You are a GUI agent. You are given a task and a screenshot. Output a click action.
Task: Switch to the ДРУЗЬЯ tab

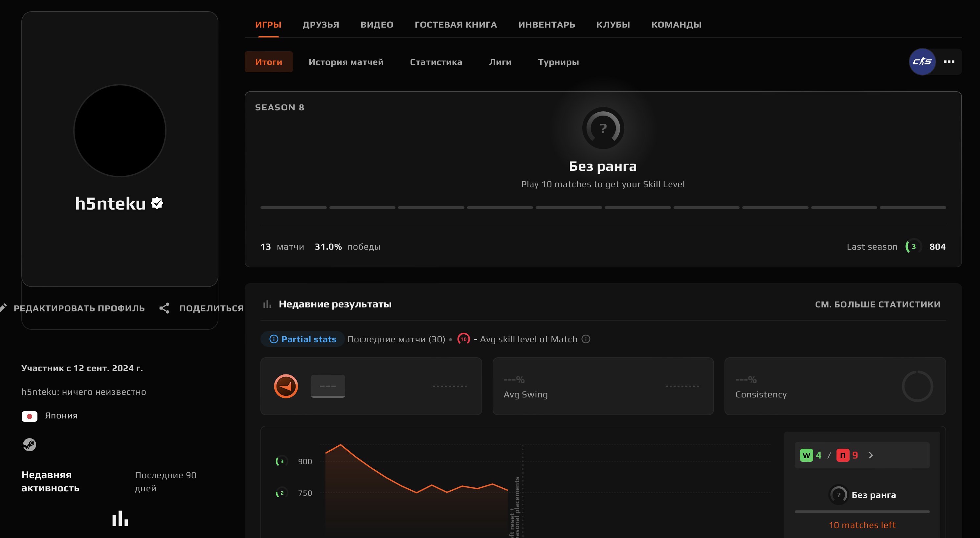321,25
